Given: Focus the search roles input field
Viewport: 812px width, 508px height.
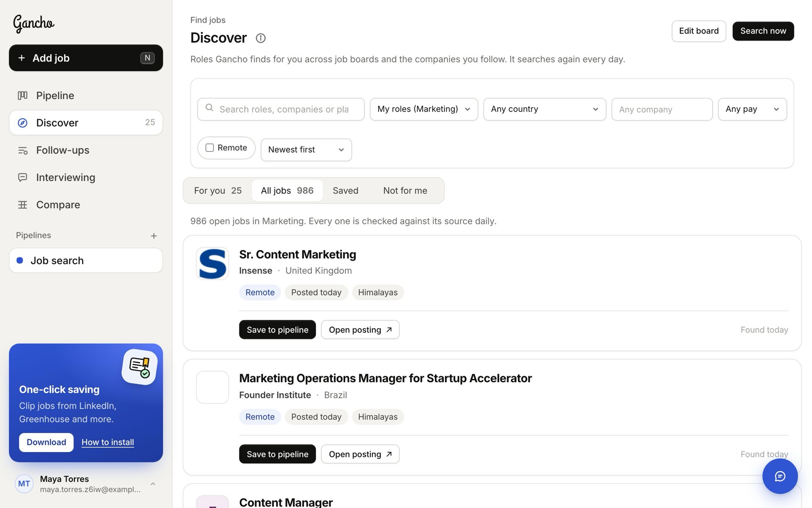Looking at the screenshot, I should click(x=281, y=109).
